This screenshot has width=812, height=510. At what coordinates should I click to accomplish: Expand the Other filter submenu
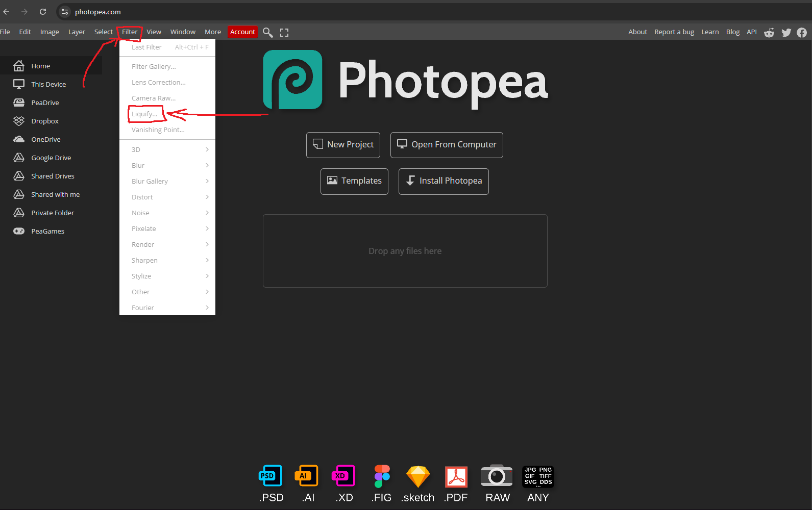pyautogui.click(x=167, y=292)
